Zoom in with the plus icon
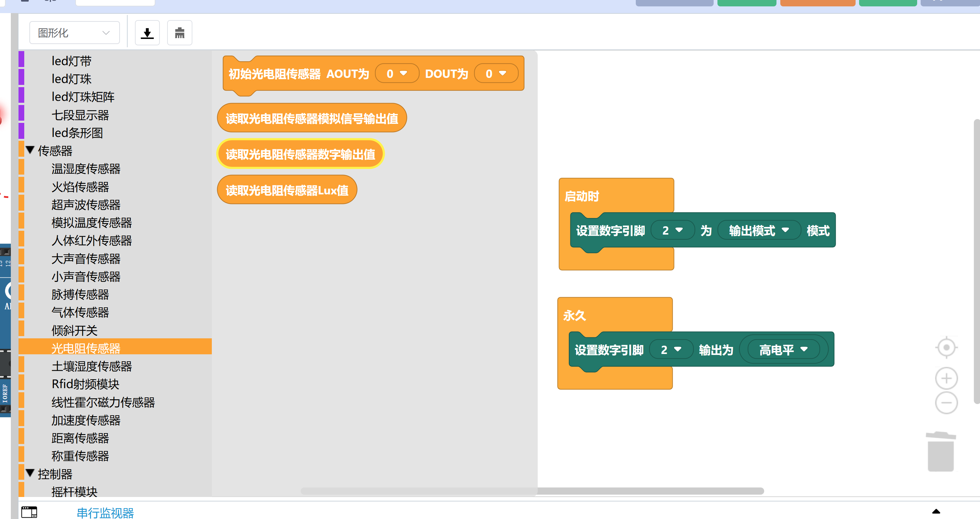Screen dimensions: 980x519 click(946, 378)
